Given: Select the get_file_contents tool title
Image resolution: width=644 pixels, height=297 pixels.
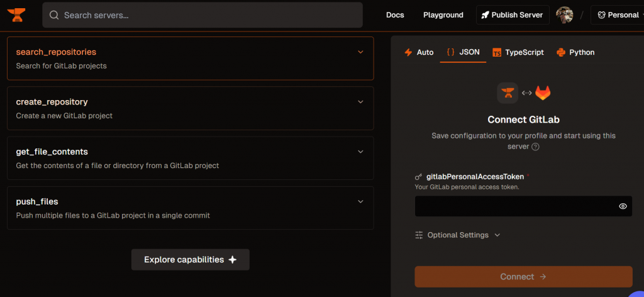Looking at the screenshot, I should (52, 152).
